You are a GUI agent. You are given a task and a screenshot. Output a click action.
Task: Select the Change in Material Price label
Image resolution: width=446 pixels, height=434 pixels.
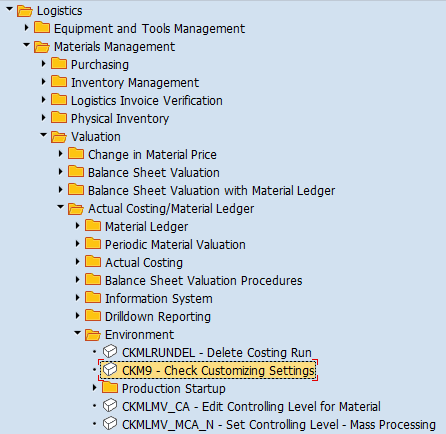pyautogui.click(x=152, y=155)
